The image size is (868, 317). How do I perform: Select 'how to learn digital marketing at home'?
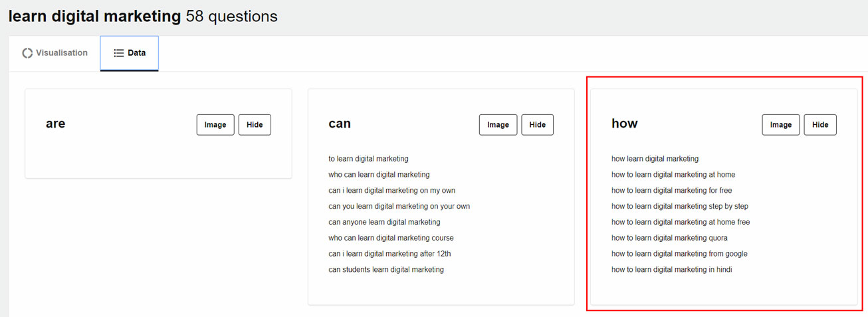click(x=673, y=175)
